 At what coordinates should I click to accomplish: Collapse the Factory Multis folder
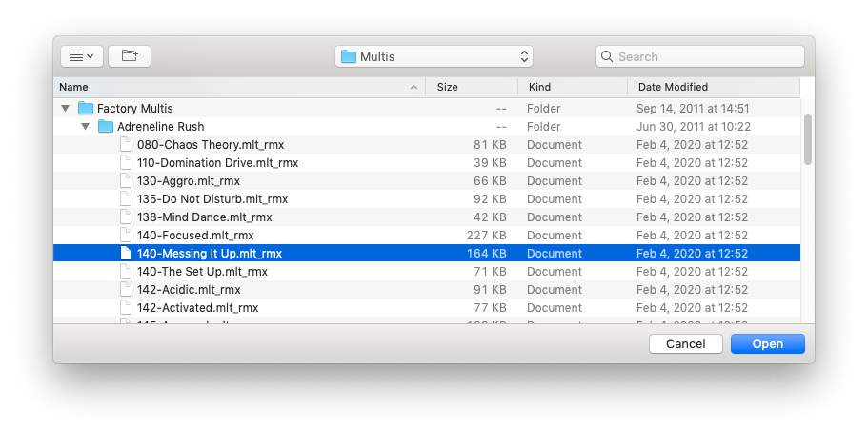pos(65,109)
